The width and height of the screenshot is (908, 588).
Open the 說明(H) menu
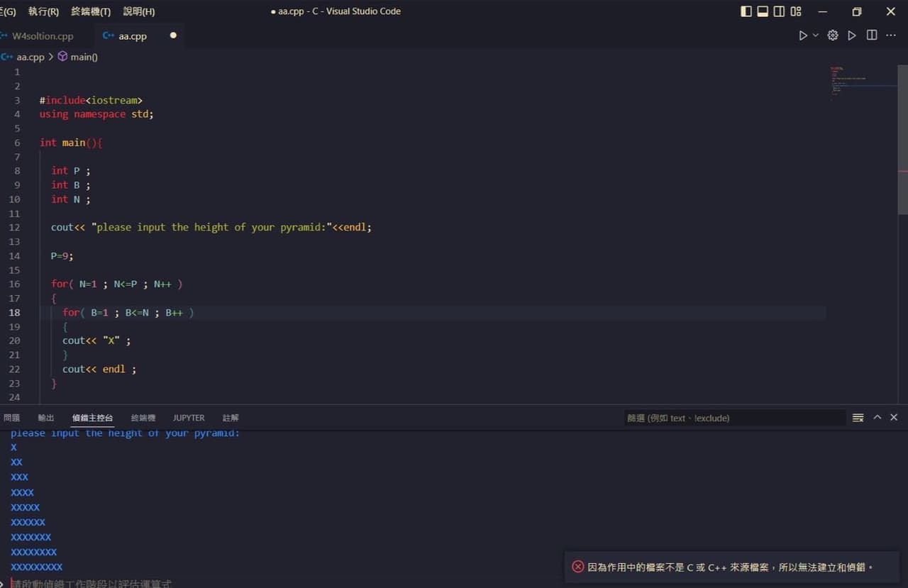coord(138,11)
